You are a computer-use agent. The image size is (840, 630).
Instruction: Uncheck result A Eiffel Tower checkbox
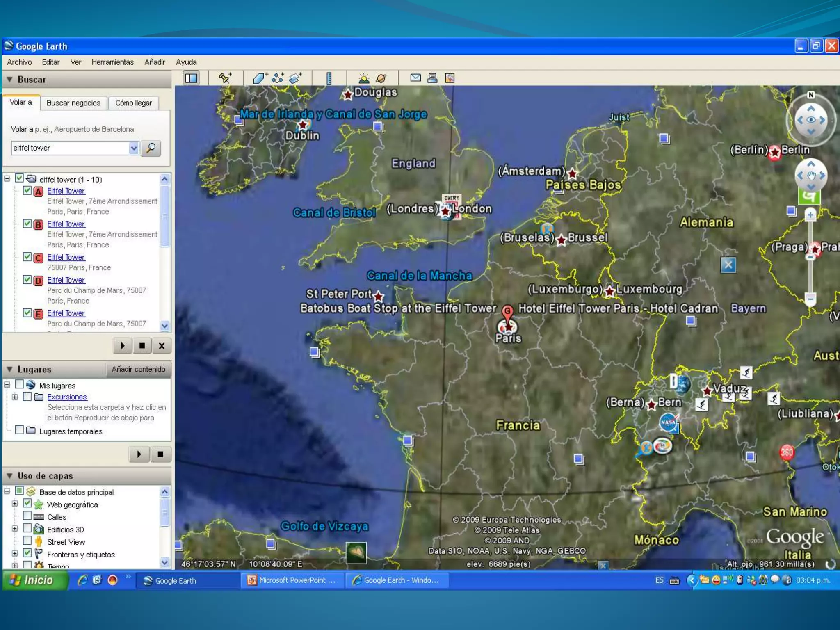point(27,191)
